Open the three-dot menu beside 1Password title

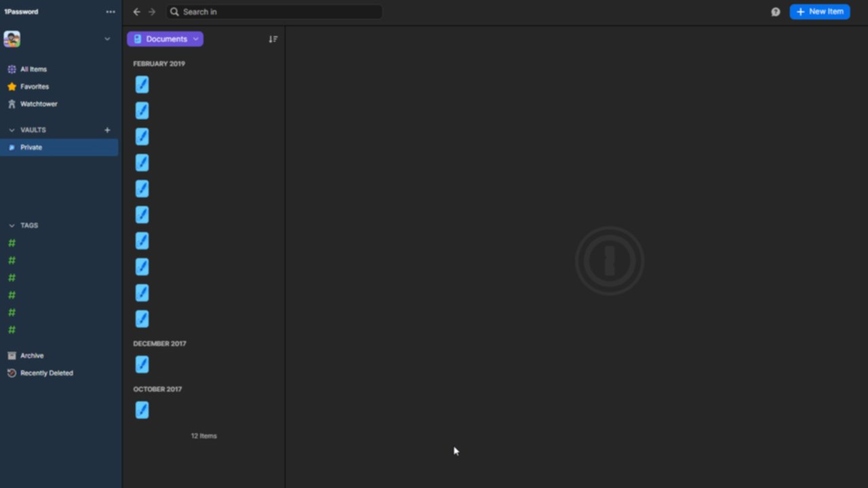click(x=111, y=12)
